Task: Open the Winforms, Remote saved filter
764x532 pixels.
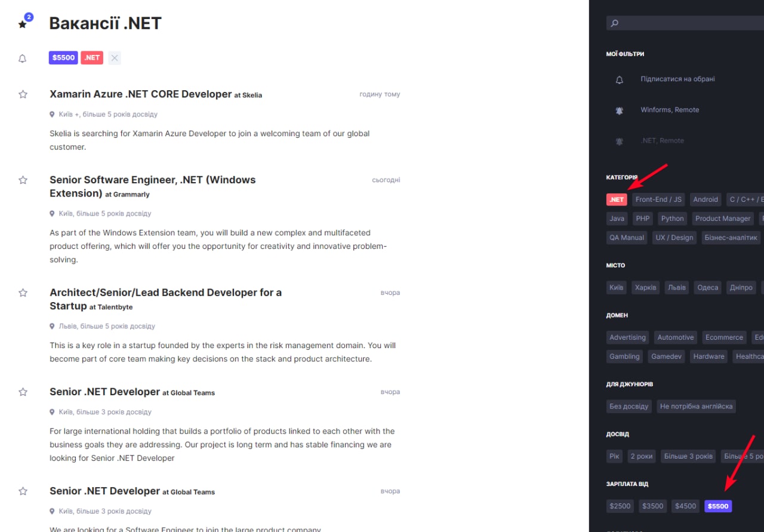Action: click(670, 110)
